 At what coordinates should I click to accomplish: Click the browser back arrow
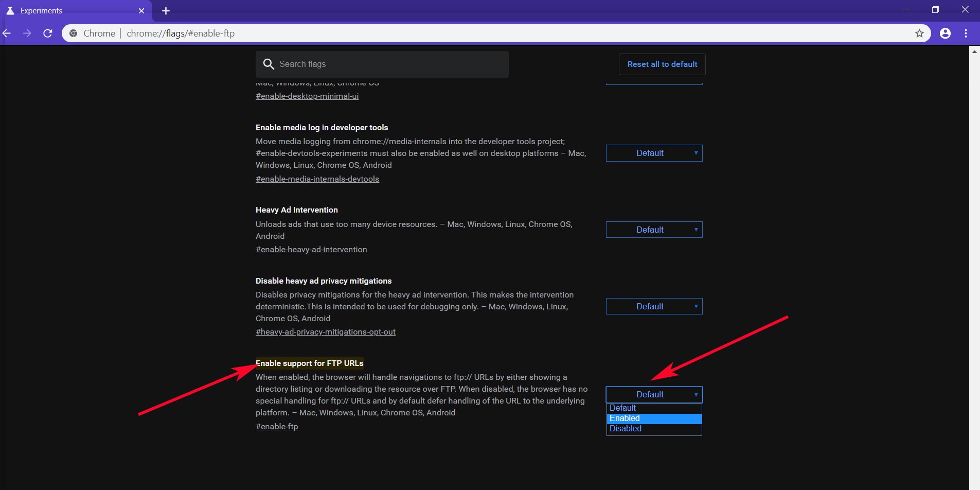pos(7,33)
